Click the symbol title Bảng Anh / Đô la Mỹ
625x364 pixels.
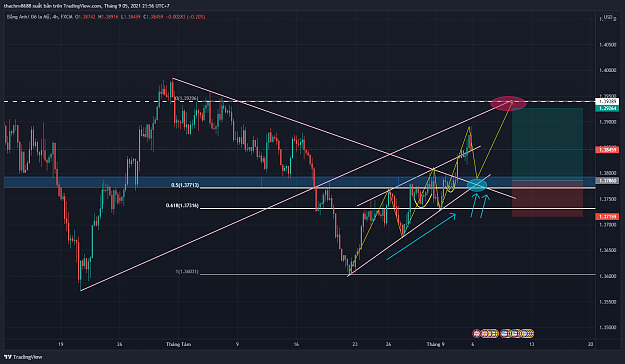[x=29, y=17]
